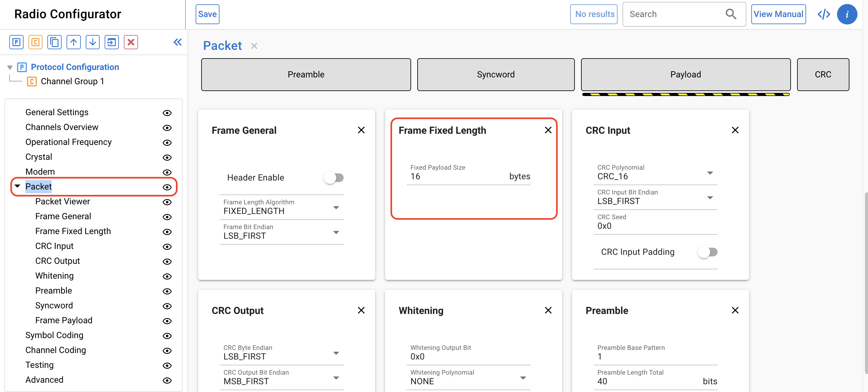Click the blue info icon
Viewport: 868px width, 392px height.
click(847, 14)
